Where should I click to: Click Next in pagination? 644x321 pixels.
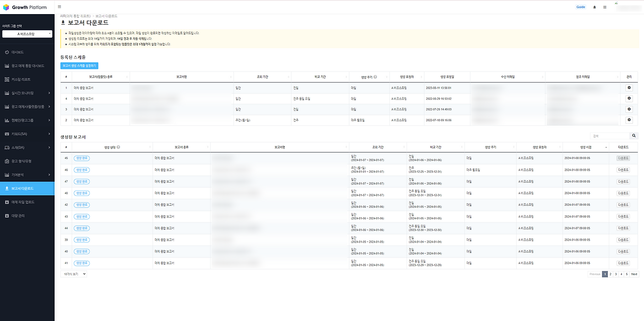click(634, 274)
